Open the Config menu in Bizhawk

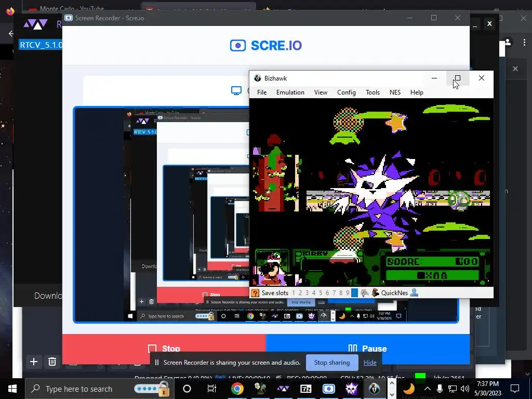[x=347, y=92]
